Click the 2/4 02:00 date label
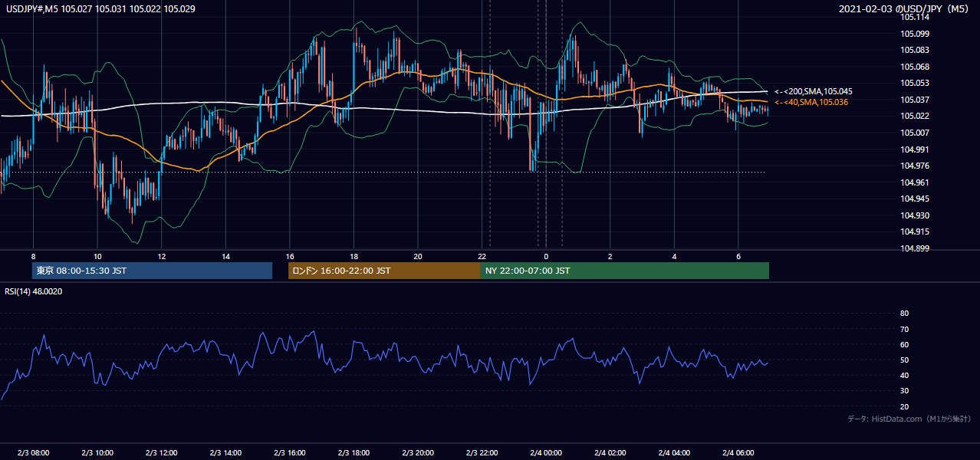The image size is (980, 460). click(610, 453)
